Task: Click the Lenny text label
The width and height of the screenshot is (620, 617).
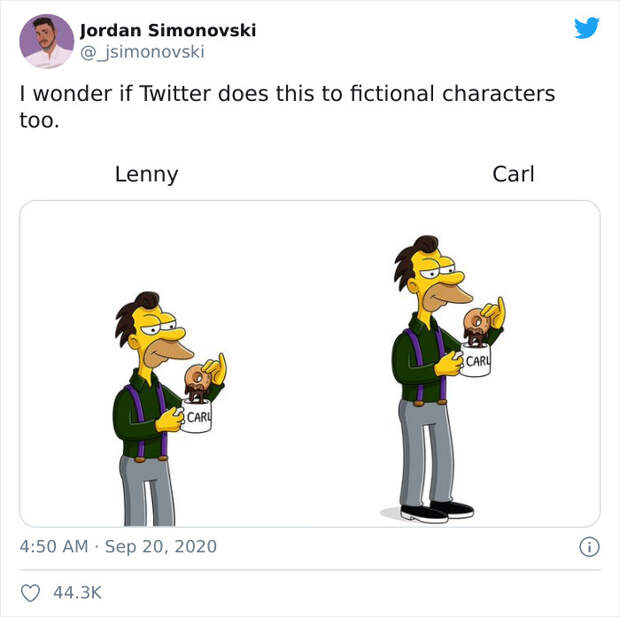Action: [147, 174]
